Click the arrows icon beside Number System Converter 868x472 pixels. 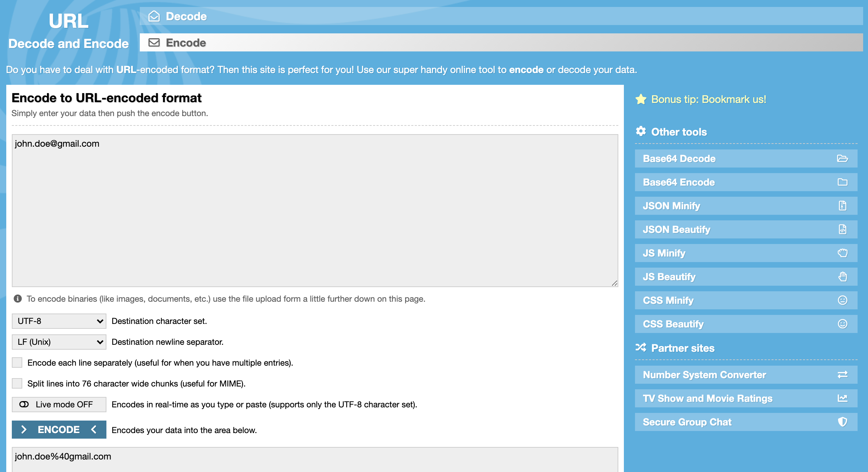click(842, 375)
